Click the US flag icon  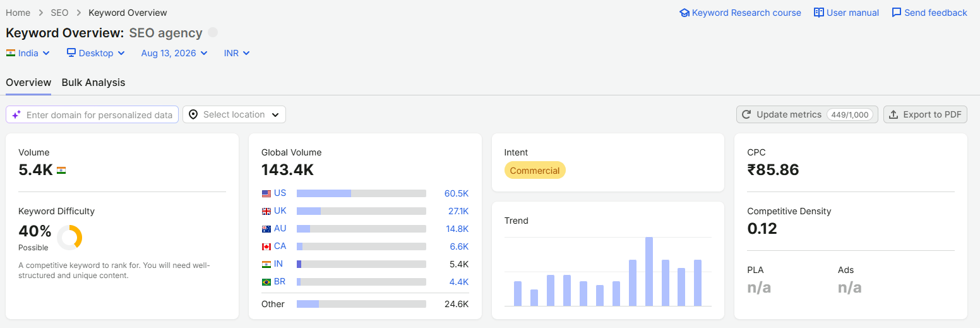coord(266,193)
